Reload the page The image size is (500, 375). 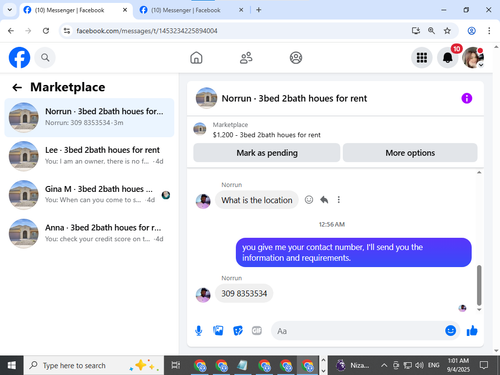[x=46, y=31]
